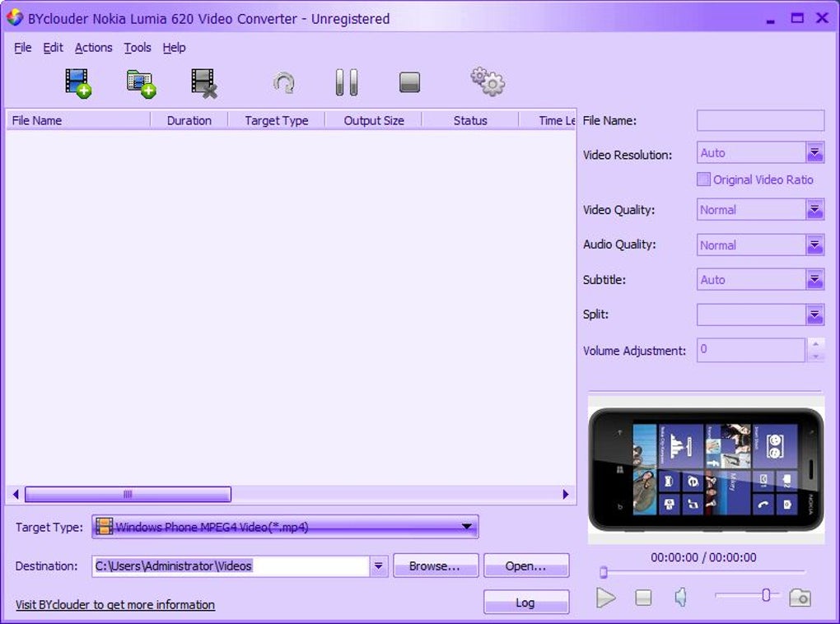The image size is (840, 624).
Task: Click the Remove video film-strip icon
Action: pyautogui.click(x=204, y=84)
